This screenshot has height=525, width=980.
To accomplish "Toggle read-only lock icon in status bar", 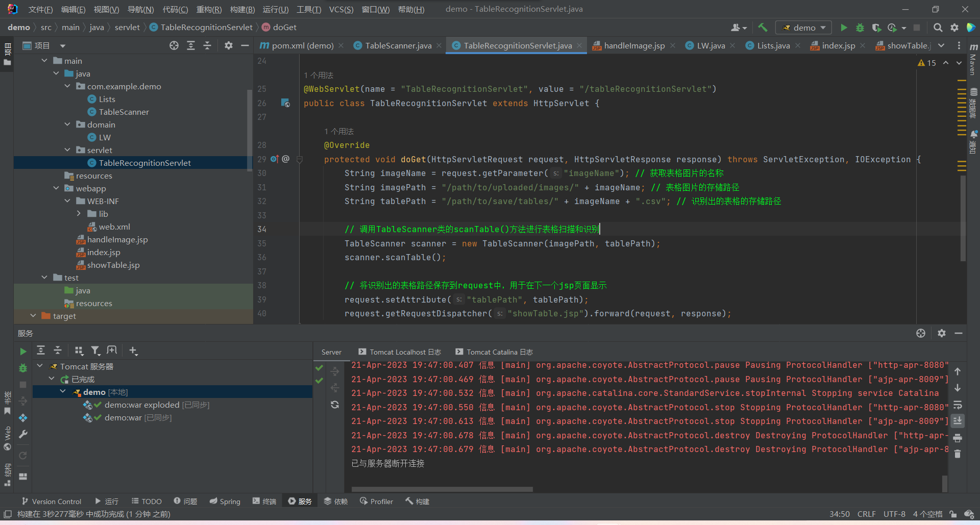I will click(953, 514).
